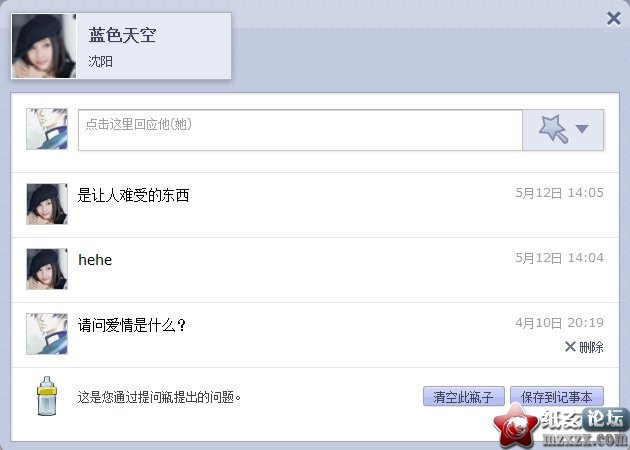Image resolution: width=630 pixels, height=450 pixels.
Task: Click the question bottle icon
Action: point(47,396)
